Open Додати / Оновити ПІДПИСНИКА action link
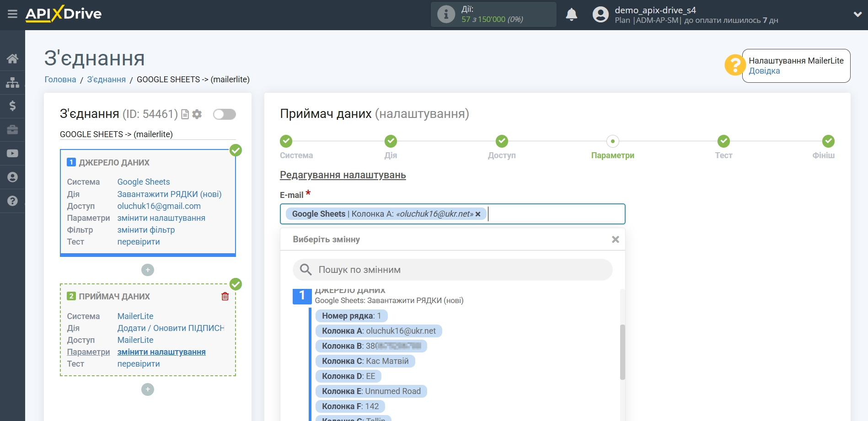Image resolution: width=868 pixels, height=421 pixels. coord(171,328)
